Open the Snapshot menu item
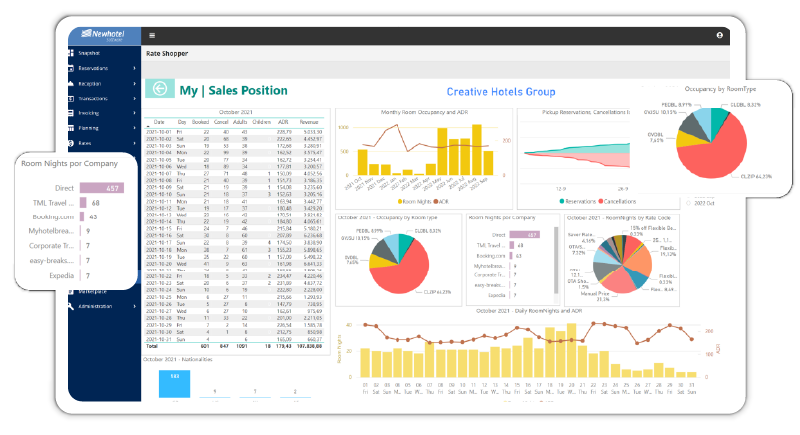The width and height of the screenshot is (800, 435). click(x=89, y=53)
